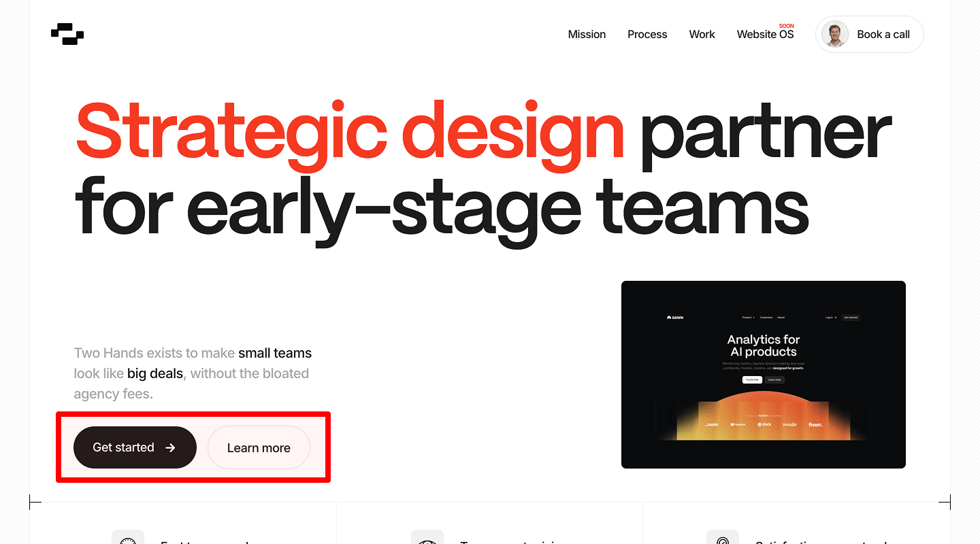
Task: Click Try for free in the preview image
Action: pyautogui.click(x=752, y=379)
